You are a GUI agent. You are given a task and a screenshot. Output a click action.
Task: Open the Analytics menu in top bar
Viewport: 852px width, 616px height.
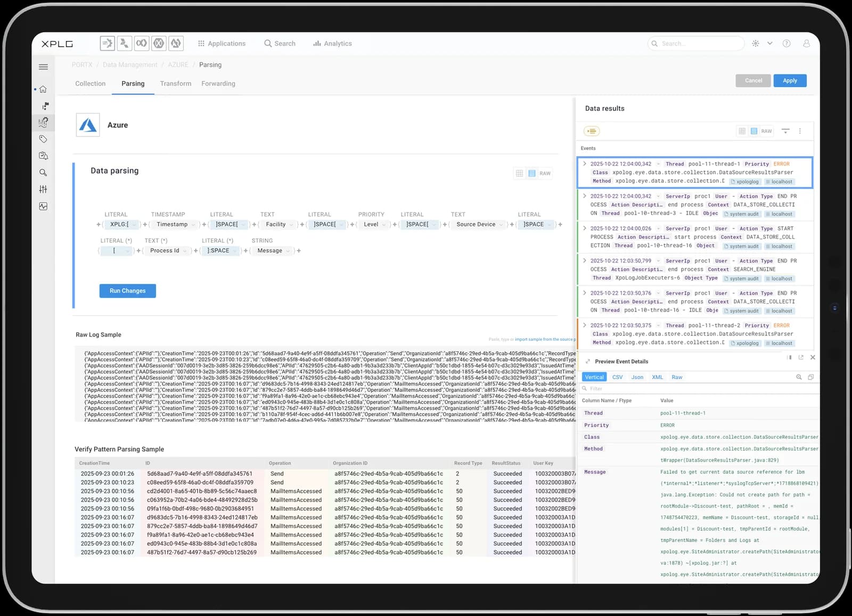pyautogui.click(x=332, y=44)
